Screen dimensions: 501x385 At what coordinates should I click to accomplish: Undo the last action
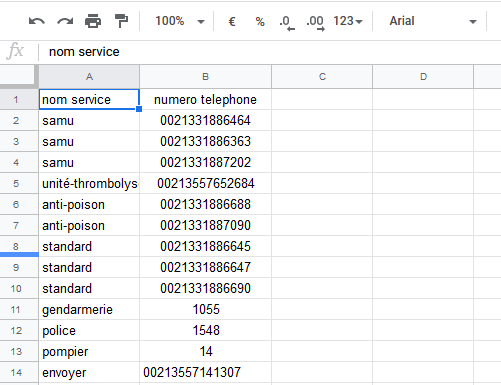[37, 21]
